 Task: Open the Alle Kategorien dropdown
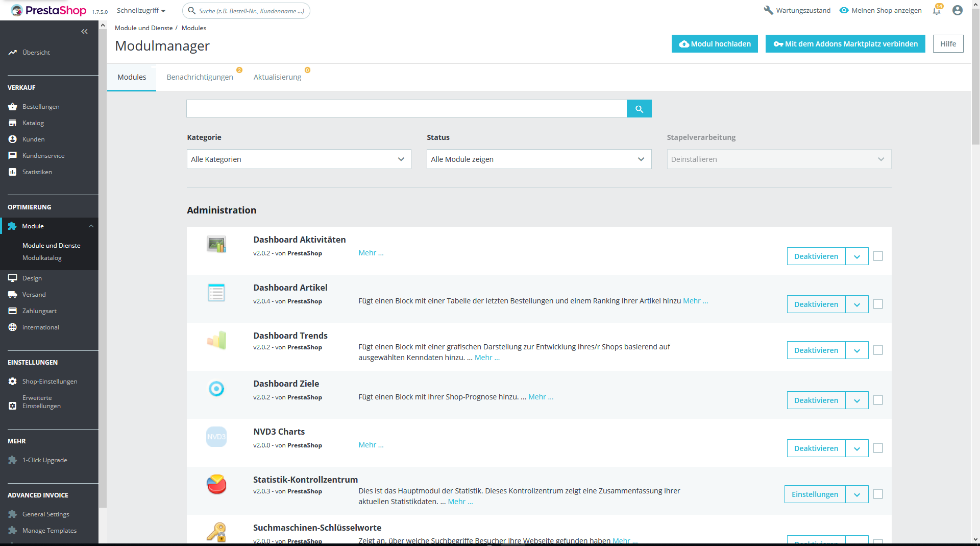(x=299, y=159)
